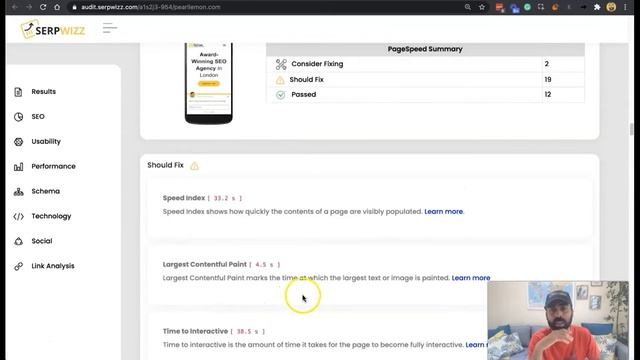Click the PageSpeed Summary table header

pyautogui.click(x=425, y=49)
